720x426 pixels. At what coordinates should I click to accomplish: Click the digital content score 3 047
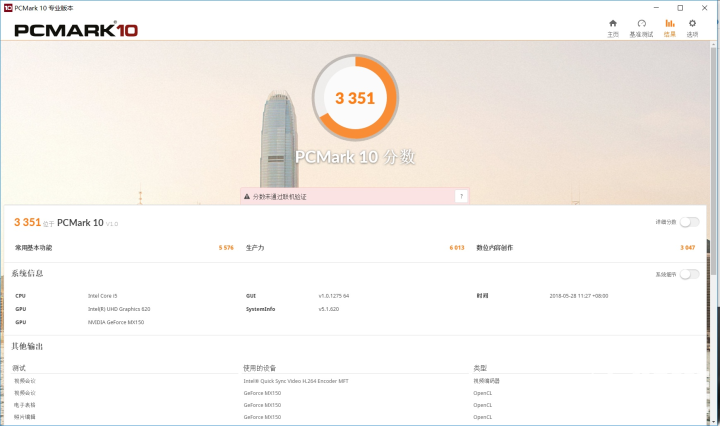(x=687, y=248)
